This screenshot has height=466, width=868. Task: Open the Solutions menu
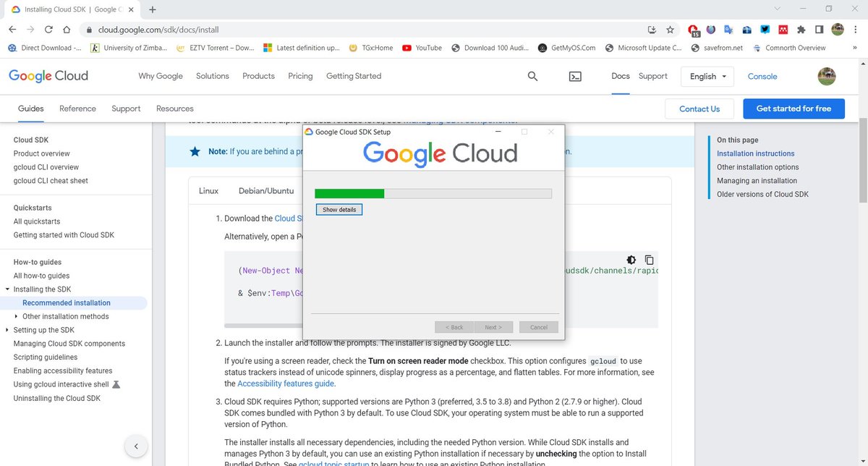[213, 76]
